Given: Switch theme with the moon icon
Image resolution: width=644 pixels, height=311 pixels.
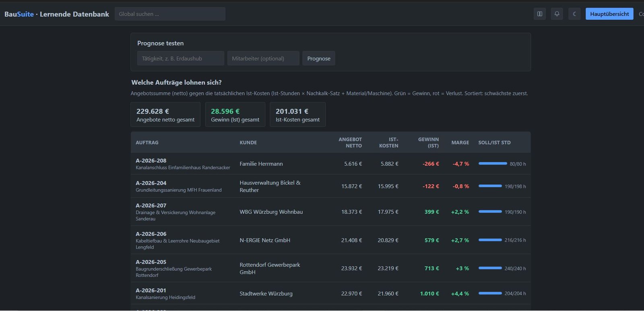Looking at the screenshot, I should pyautogui.click(x=574, y=14).
